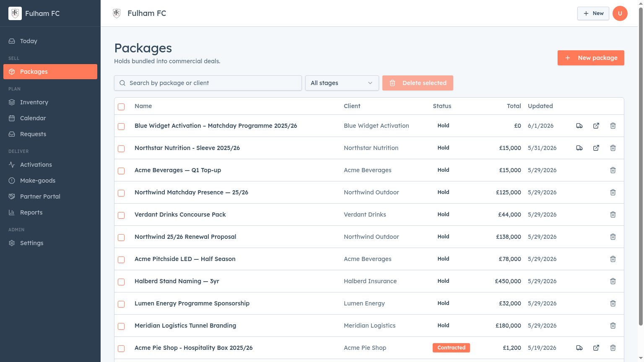Viewport: 644px width, 362px height.
Task: Click the Fulham FC shield icon in top bar
Action: [x=117, y=13]
